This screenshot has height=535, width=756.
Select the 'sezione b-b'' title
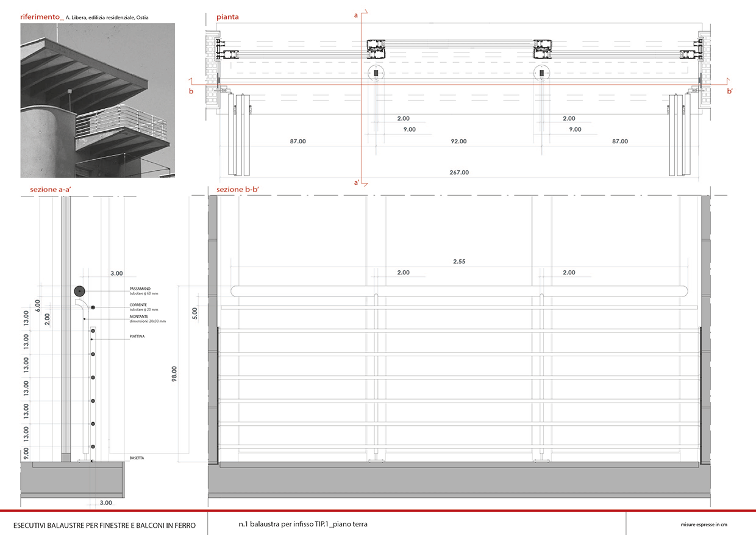[x=238, y=190]
